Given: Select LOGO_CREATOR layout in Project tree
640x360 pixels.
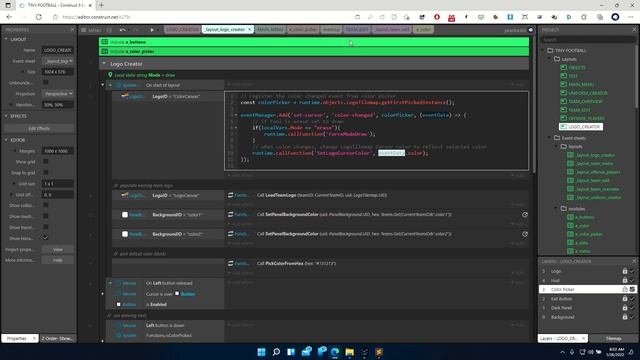Looking at the screenshot, I should (581, 127).
